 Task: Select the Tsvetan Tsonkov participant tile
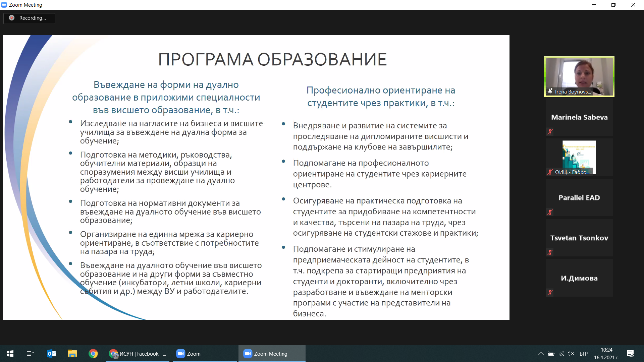tap(579, 238)
